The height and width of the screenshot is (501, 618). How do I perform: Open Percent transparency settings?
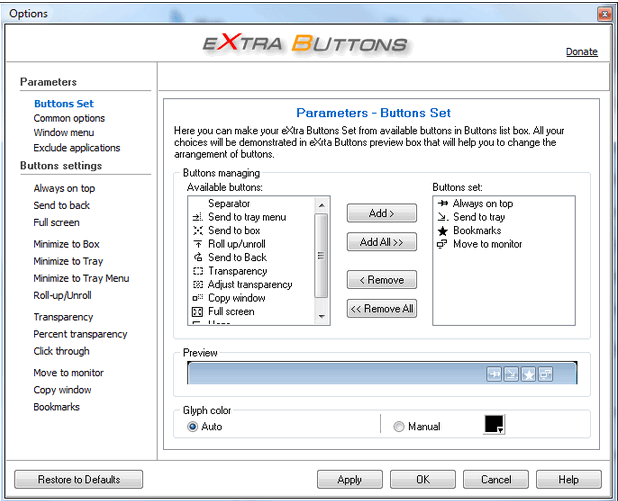pyautogui.click(x=80, y=334)
